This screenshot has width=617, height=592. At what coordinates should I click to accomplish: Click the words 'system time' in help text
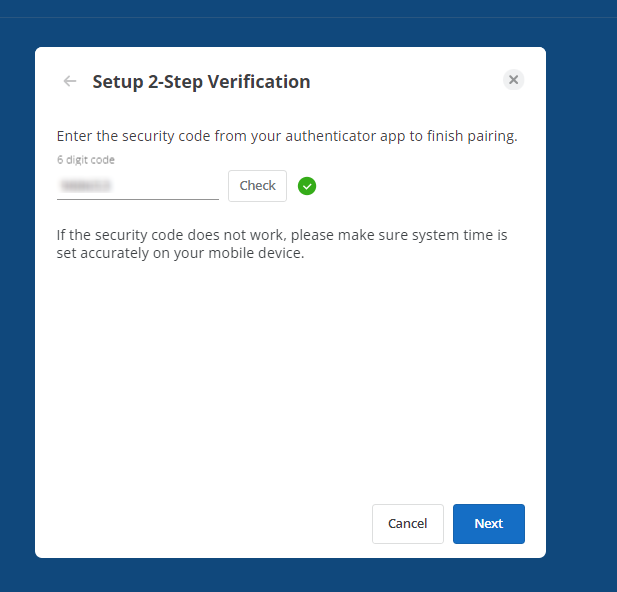pyautogui.click(x=437, y=235)
